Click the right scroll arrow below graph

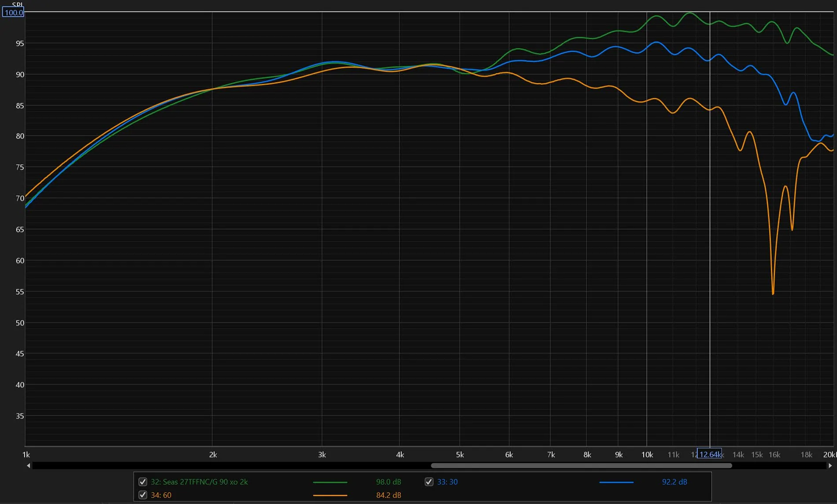(830, 465)
